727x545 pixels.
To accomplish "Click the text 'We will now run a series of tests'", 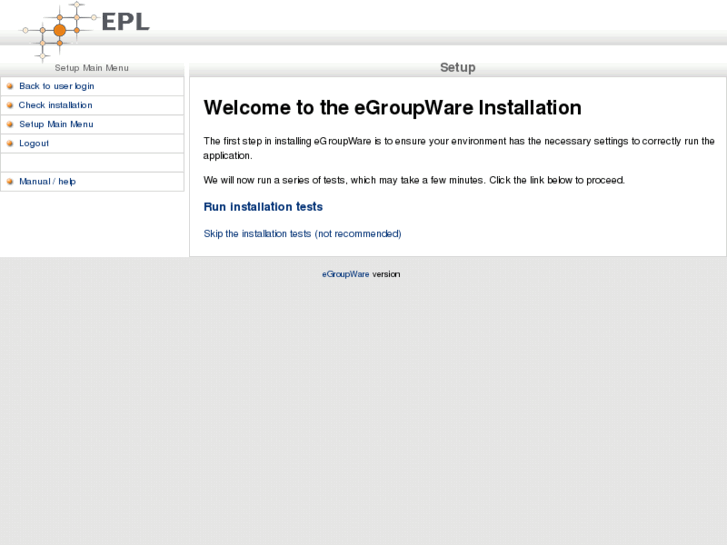I will (x=273, y=180).
